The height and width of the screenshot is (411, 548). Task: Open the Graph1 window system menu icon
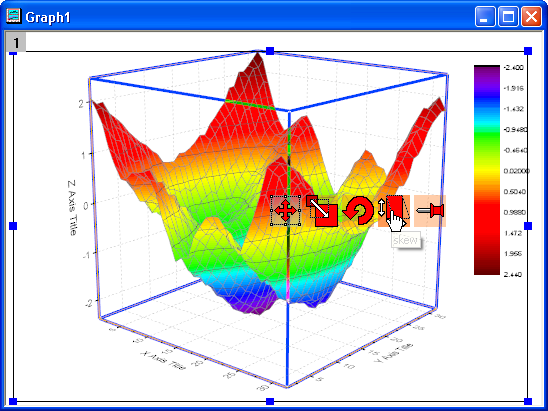point(14,16)
